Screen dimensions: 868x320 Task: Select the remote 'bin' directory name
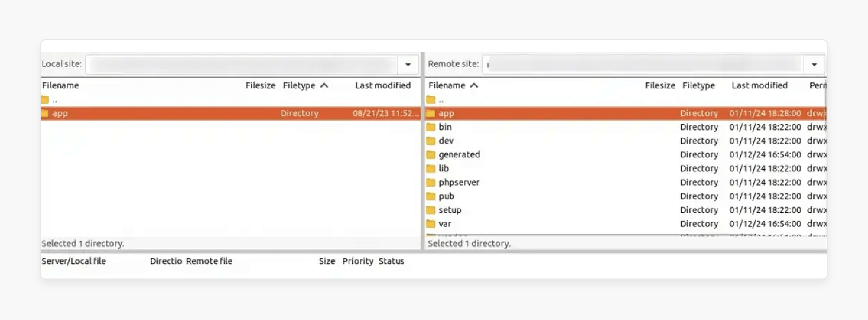point(445,127)
